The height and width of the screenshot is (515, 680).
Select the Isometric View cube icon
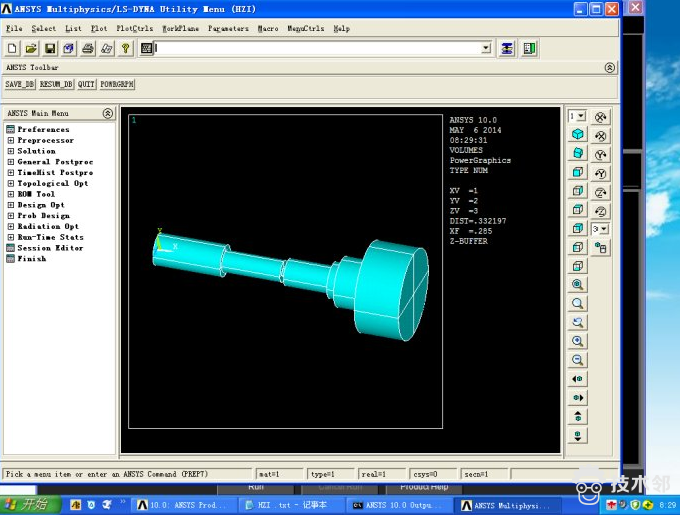pyautogui.click(x=578, y=134)
